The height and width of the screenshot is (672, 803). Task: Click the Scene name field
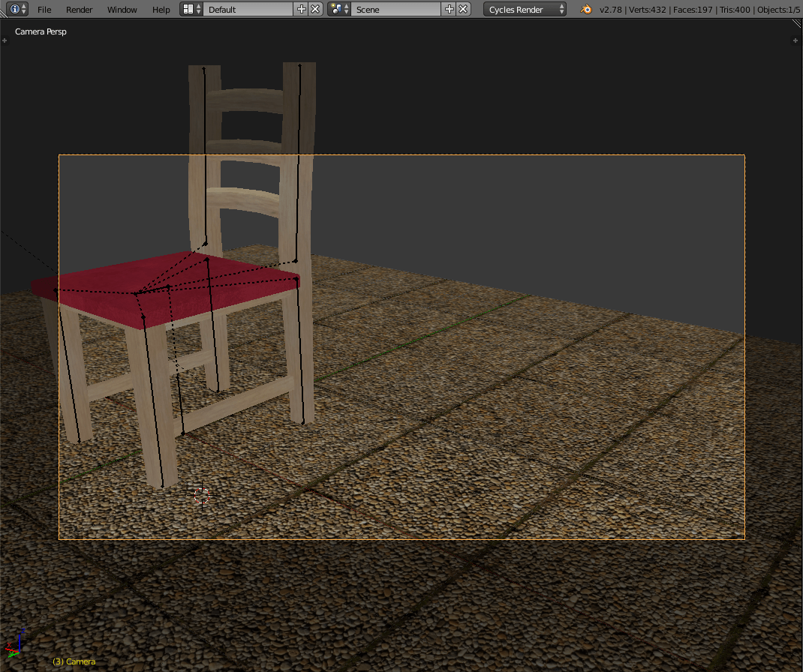pos(395,10)
